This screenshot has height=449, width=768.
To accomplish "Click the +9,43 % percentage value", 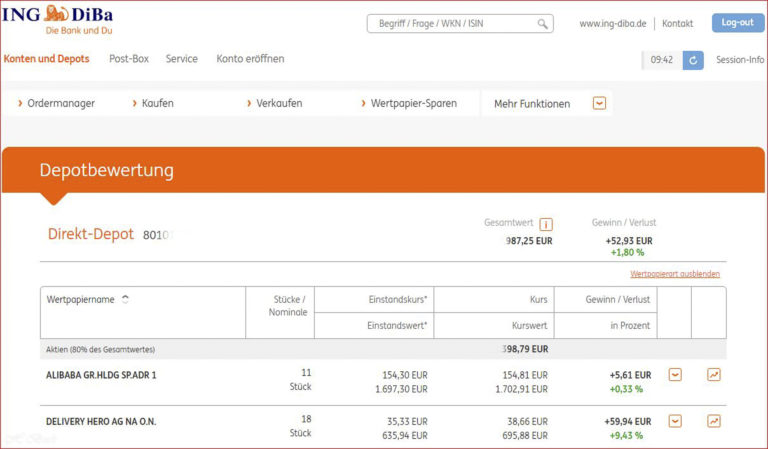I will pos(626,435).
